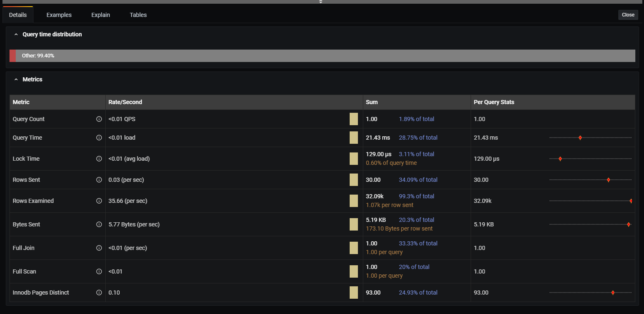Open info icon for Rows Sent metric
The width and height of the screenshot is (644, 314).
(99, 180)
